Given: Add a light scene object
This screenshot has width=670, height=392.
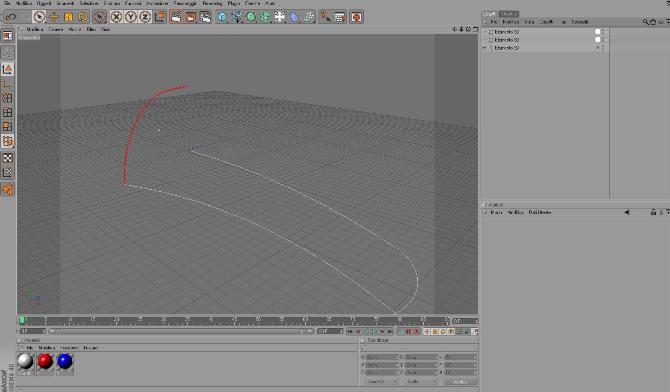Looking at the screenshot, I should click(280, 17).
